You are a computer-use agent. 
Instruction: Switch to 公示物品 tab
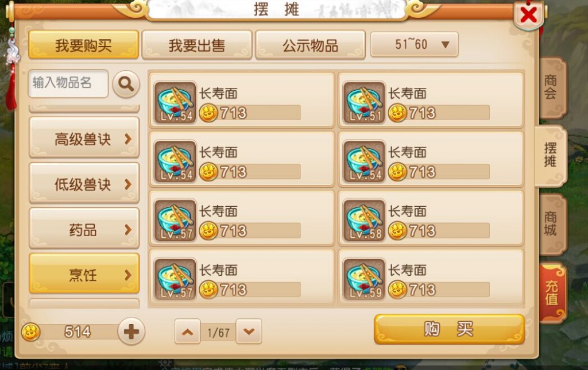coord(310,45)
